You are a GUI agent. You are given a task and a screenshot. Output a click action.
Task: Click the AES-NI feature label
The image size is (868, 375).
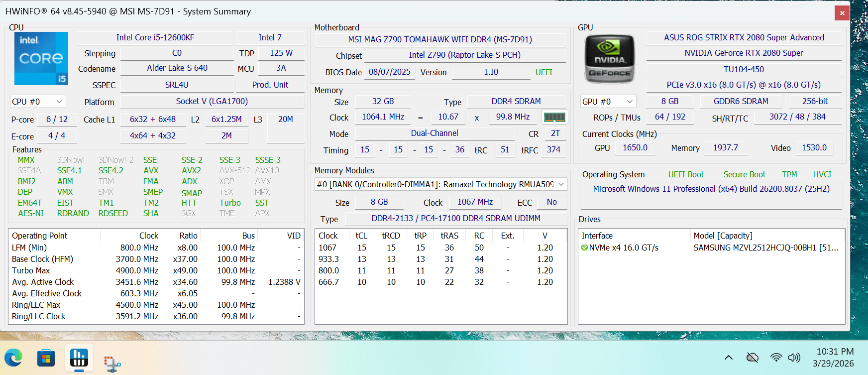pyautogui.click(x=31, y=213)
